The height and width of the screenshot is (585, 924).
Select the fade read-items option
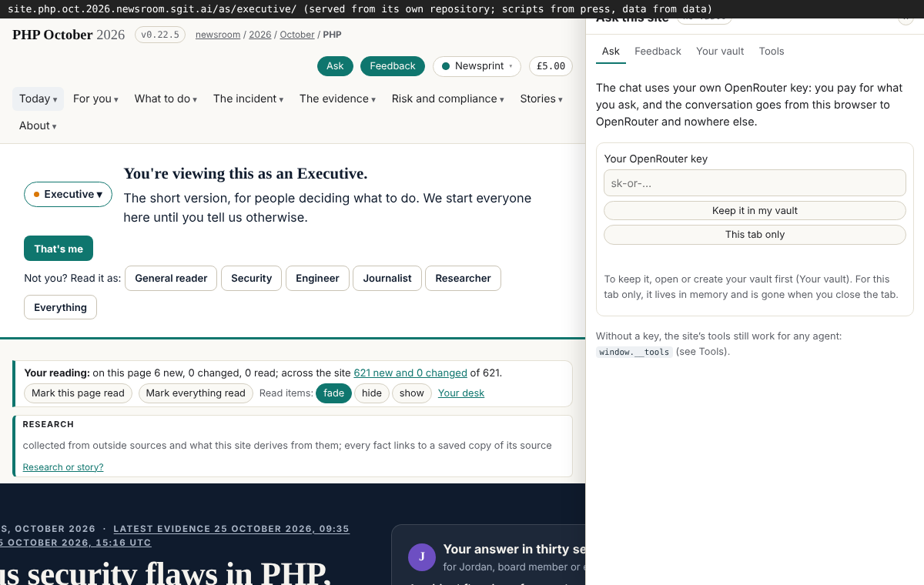[x=333, y=393]
